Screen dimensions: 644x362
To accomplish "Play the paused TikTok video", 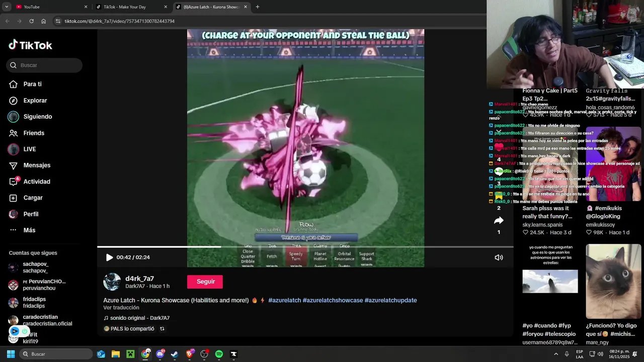I will (109, 257).
